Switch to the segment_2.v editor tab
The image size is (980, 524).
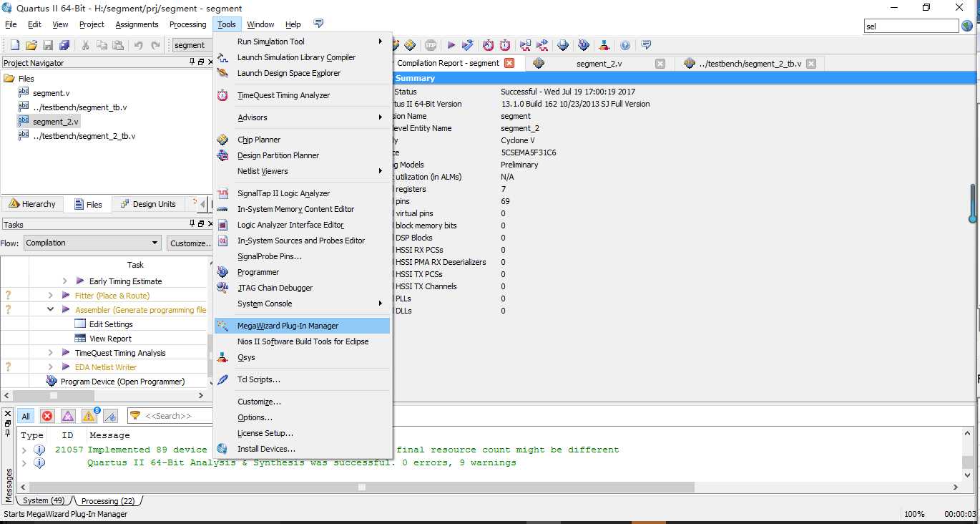(x=599, y=63)
